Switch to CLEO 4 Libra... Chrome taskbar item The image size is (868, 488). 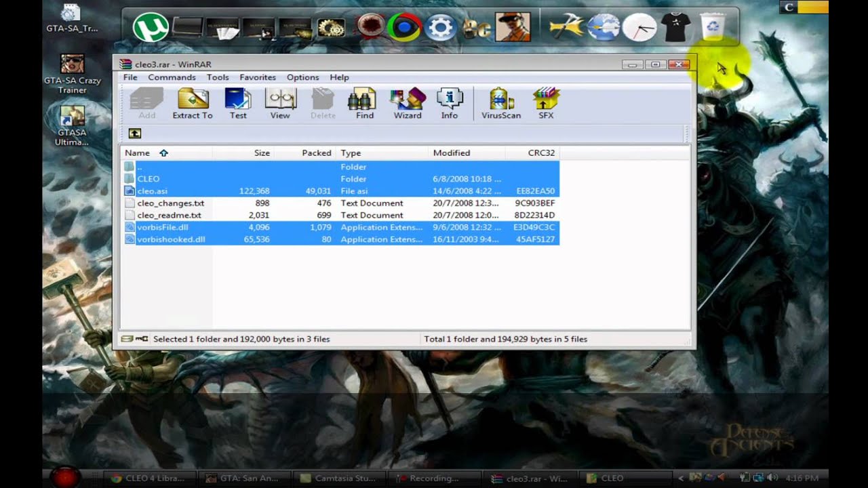[x=150, y=479]
